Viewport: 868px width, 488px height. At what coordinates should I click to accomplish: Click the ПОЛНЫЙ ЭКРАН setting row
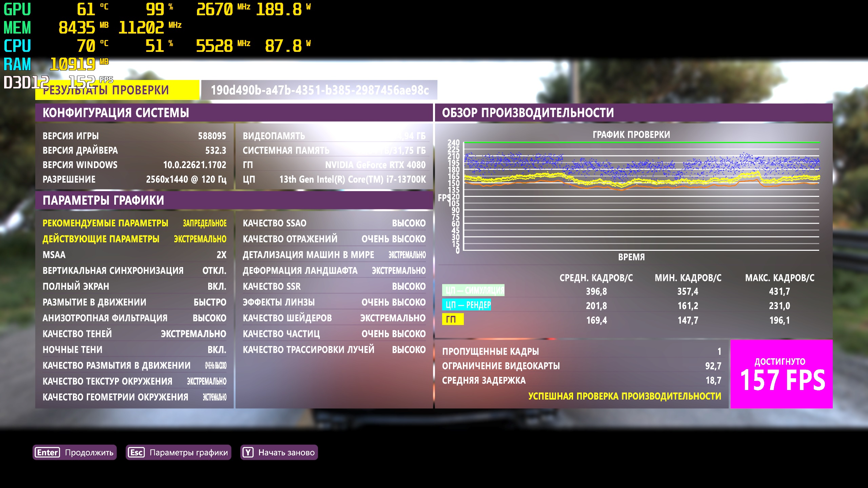(x=134, y=287)
